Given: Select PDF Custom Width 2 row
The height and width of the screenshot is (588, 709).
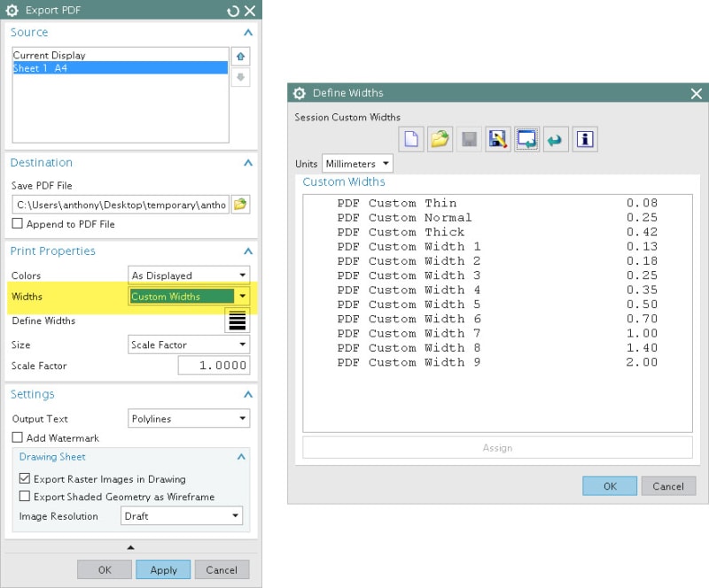Looking at the screenshot, I should pyautogui.click(x=497, y=260).
